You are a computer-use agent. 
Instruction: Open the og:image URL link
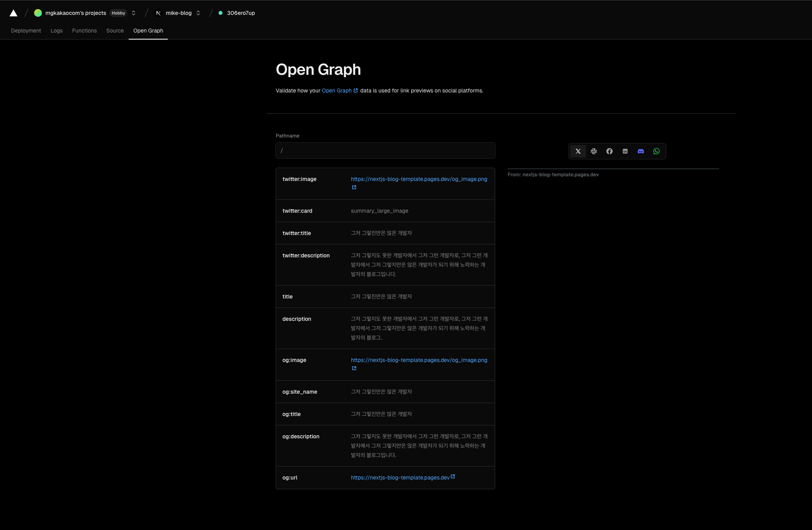pos(419,360)
